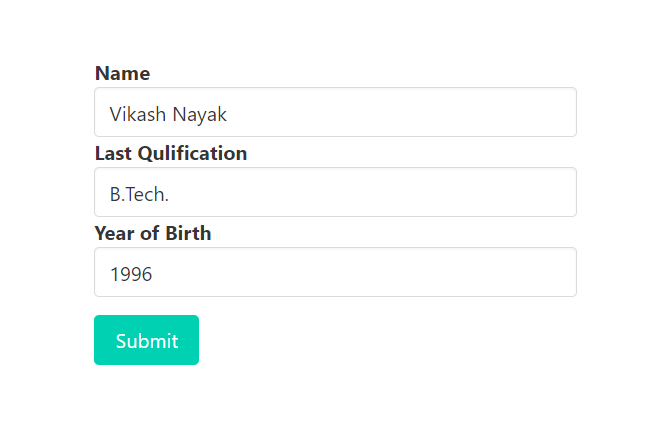Focus the Year of Birth input field
This screenshot has height=434, width=671.
pos(336,272)
